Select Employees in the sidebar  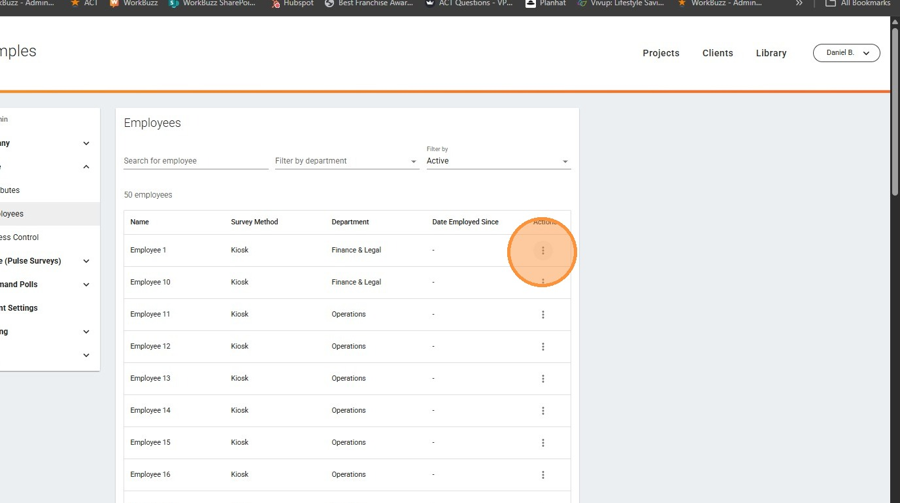(49, 214)
